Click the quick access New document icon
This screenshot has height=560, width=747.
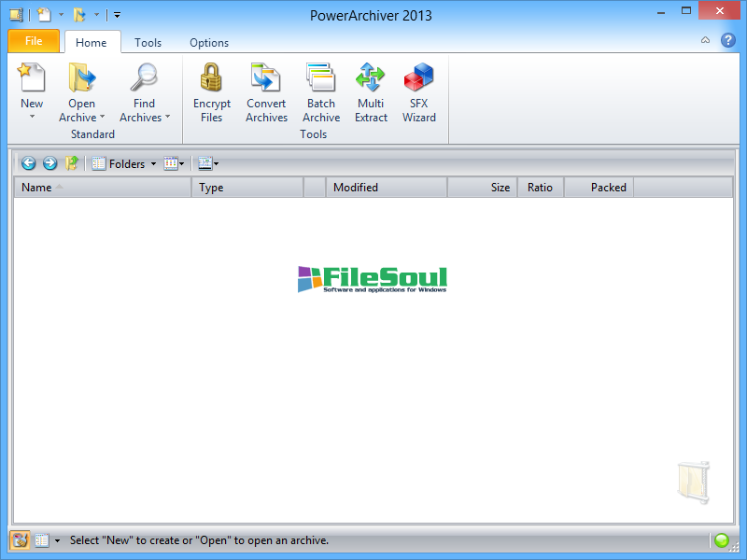[x=44, y=15]
